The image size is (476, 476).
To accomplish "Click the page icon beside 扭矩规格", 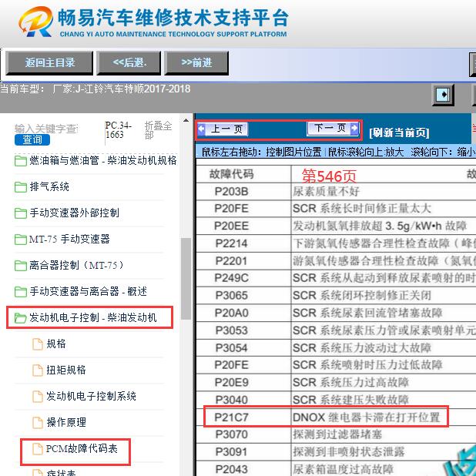I will point(38,370).
